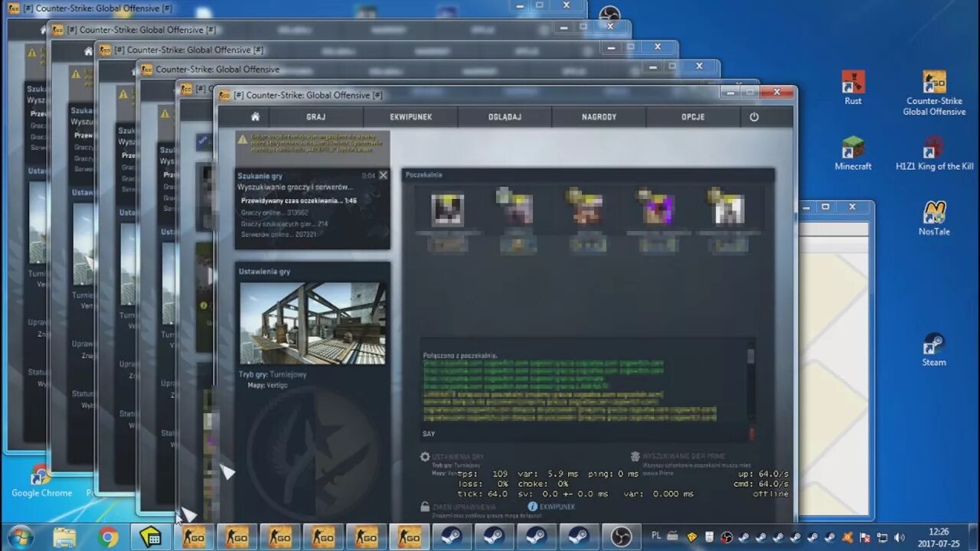This screenshot has width=980, height=551.
Task: Switch to the first Steam taskbar window
Action: click(451, 537)
